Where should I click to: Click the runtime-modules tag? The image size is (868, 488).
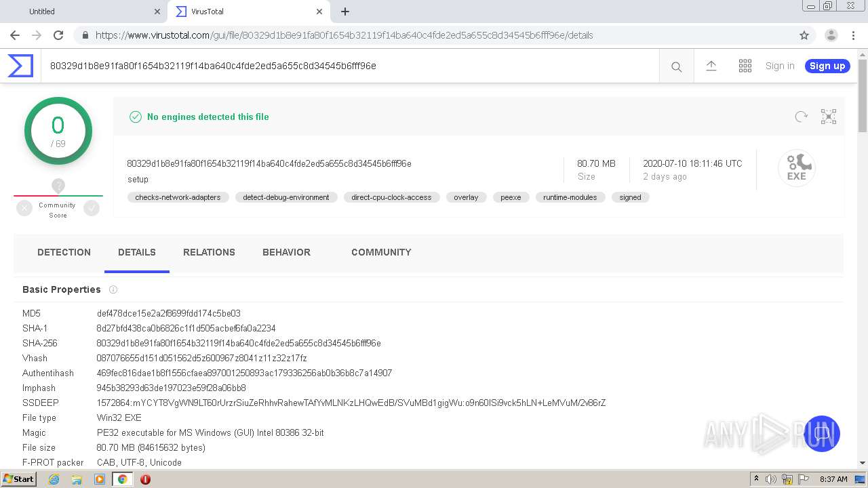[x=570, y=197]
